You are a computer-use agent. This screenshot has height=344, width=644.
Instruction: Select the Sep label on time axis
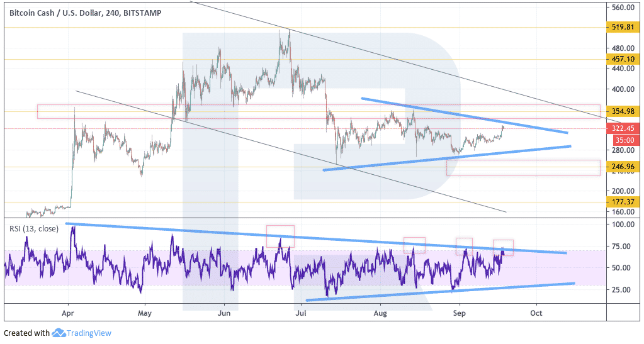tap(459, 313)
